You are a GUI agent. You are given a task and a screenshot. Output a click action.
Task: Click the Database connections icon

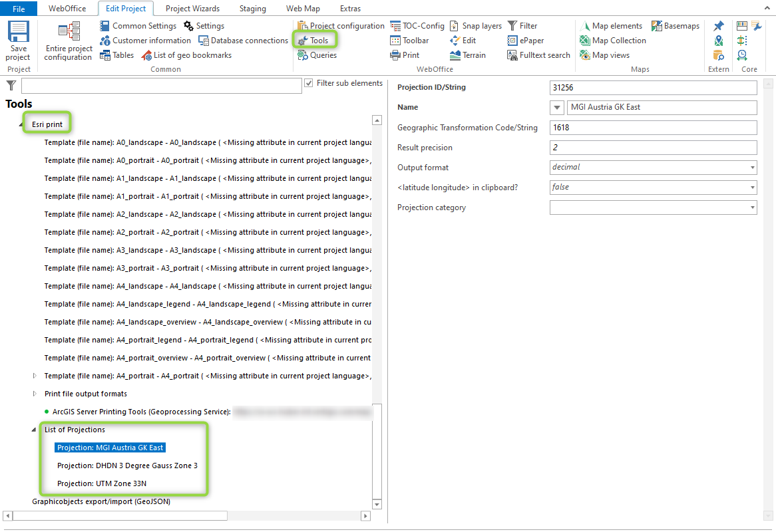pyautogui.click(x=243, y=40)
